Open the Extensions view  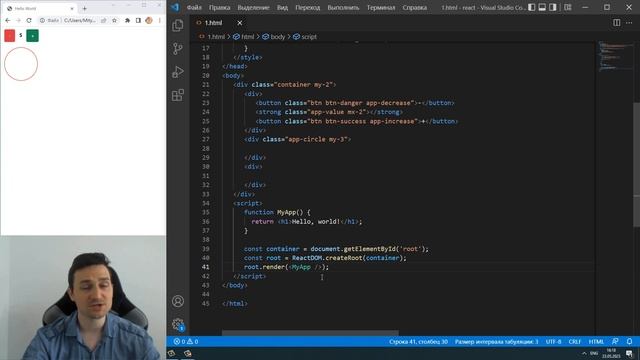tap(178, 95)
